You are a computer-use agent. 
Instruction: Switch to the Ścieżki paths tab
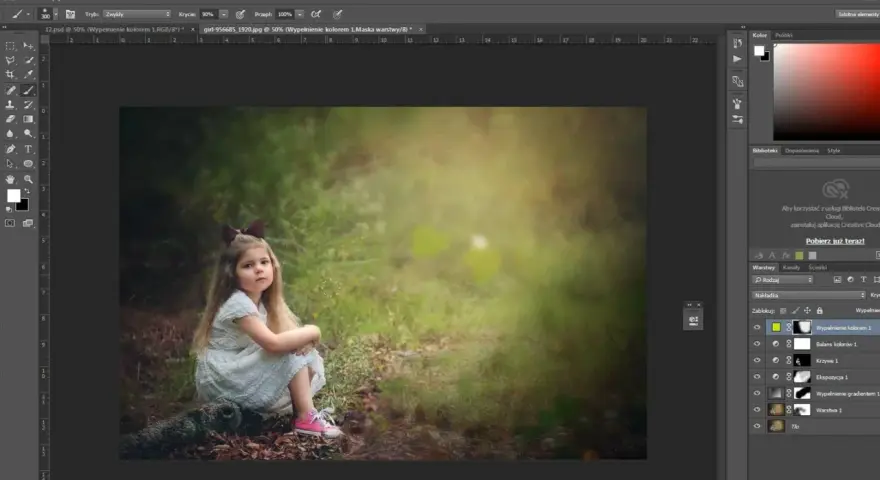[817, 268]
